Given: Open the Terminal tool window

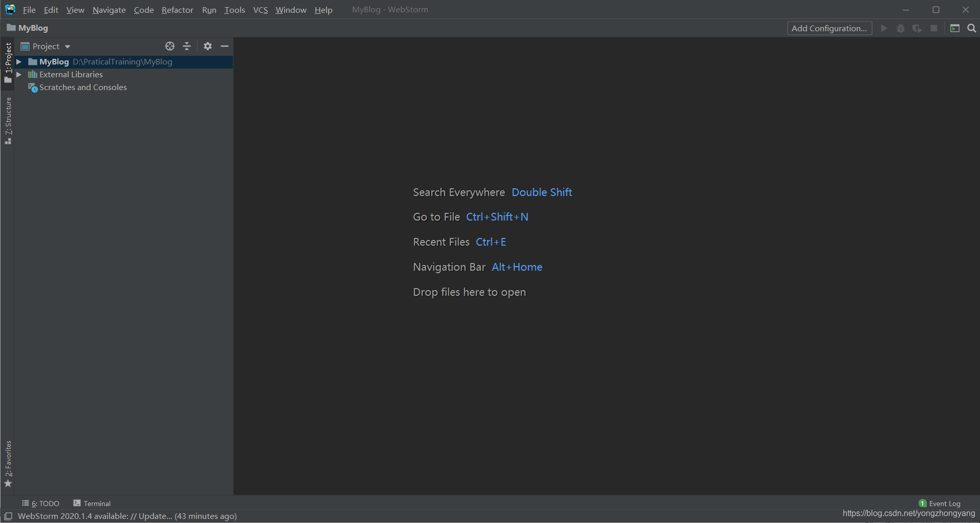Looking at the screenshot, I should tap(92, 504).
